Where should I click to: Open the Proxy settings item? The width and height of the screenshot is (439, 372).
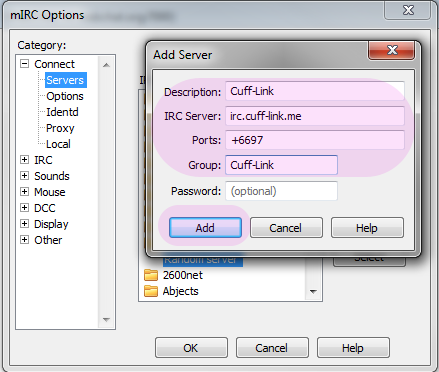[x=60, y=128]
